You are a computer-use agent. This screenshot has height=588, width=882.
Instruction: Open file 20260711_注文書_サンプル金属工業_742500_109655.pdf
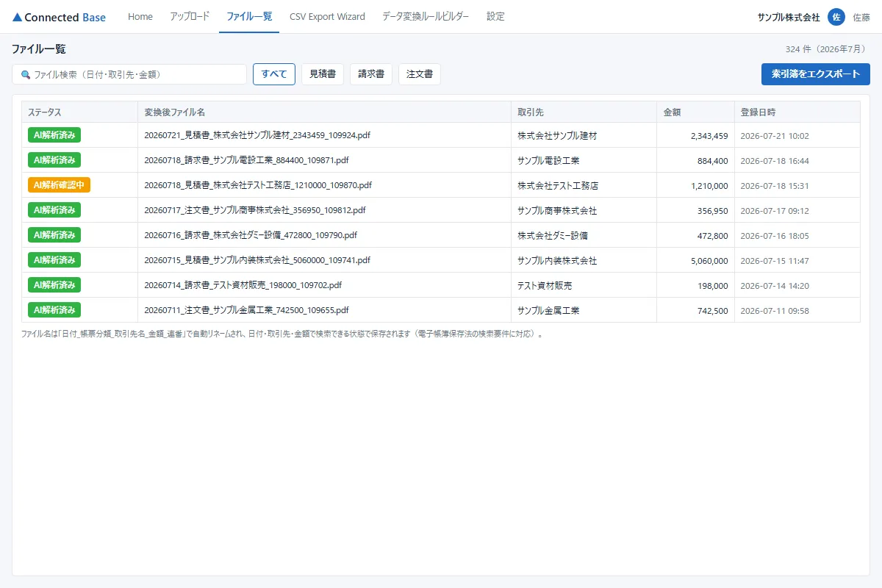pos(246,310)
